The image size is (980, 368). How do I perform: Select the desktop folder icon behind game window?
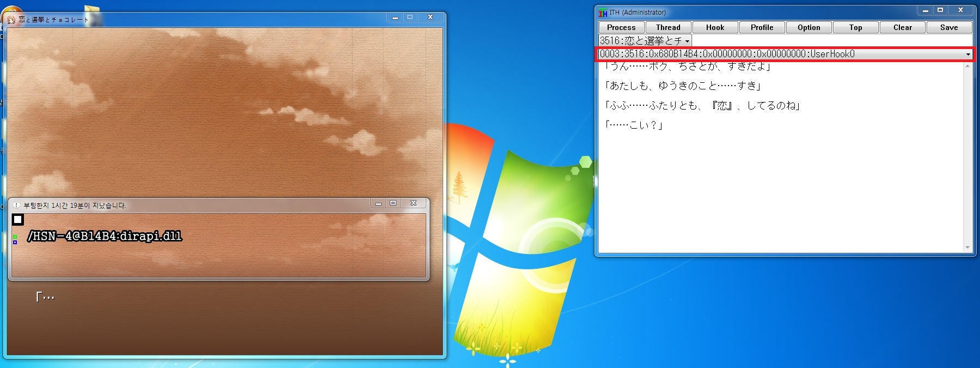pos(93,11)
